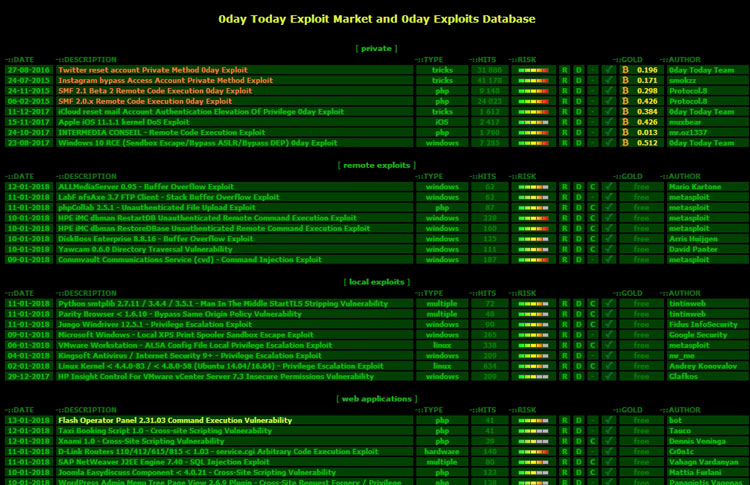Click the checkmark icon in Yawcam 0.6.0 row

coord(608,249)
